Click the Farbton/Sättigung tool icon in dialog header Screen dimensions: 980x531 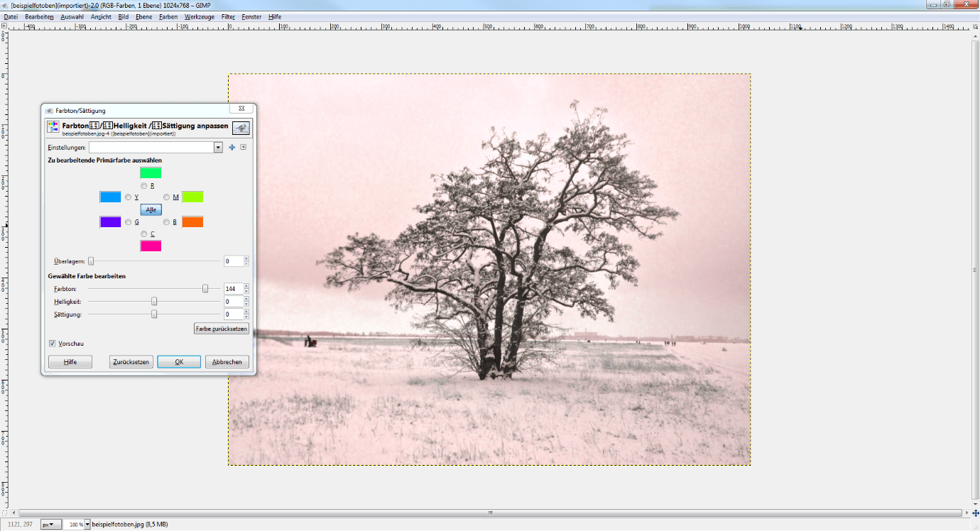coord(53,127)
